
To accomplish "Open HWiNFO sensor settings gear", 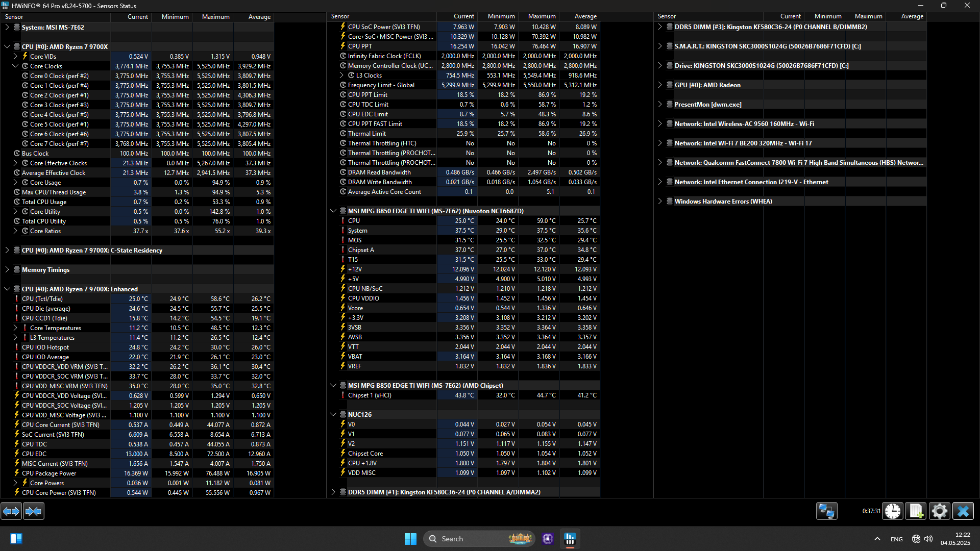I will 939,511.
